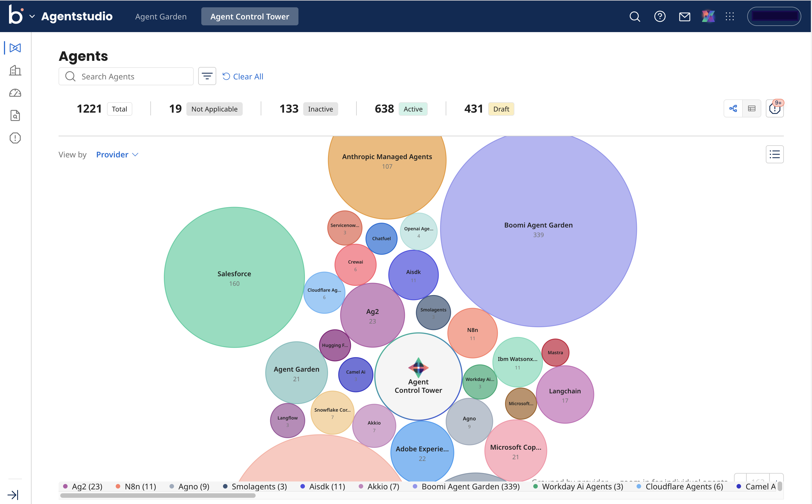Select Boomi Agent Garden (339) legend entry
The image size is (812, 504).
(x=466, y=486)
